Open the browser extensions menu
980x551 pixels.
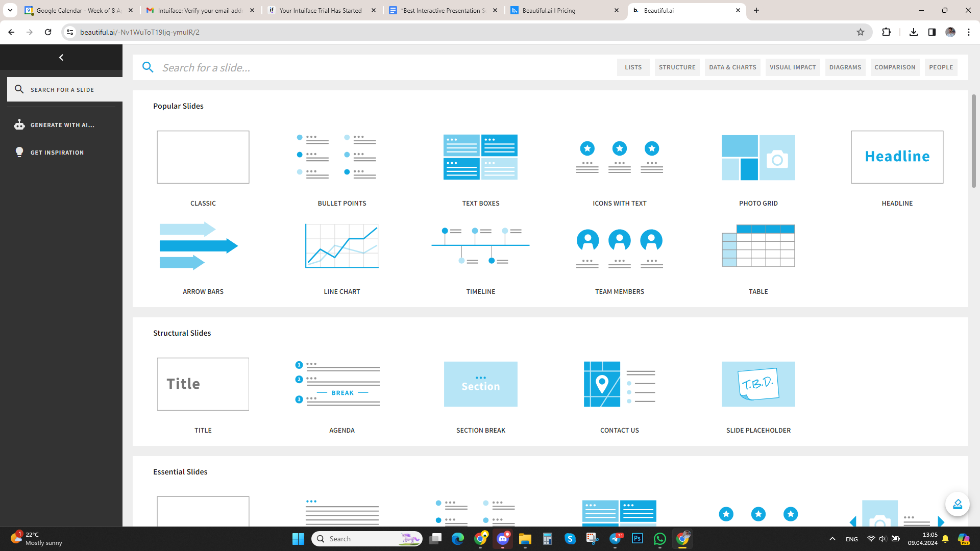(x=886, y=32)
